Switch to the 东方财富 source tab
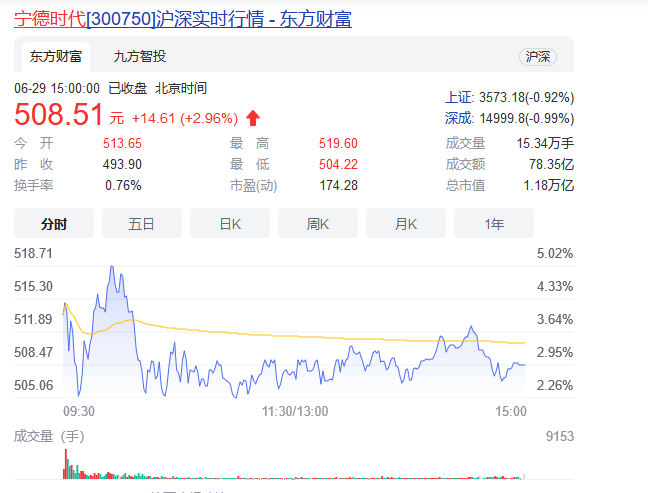The width and height of the screenshot is (648, 493). coord(53,56)
